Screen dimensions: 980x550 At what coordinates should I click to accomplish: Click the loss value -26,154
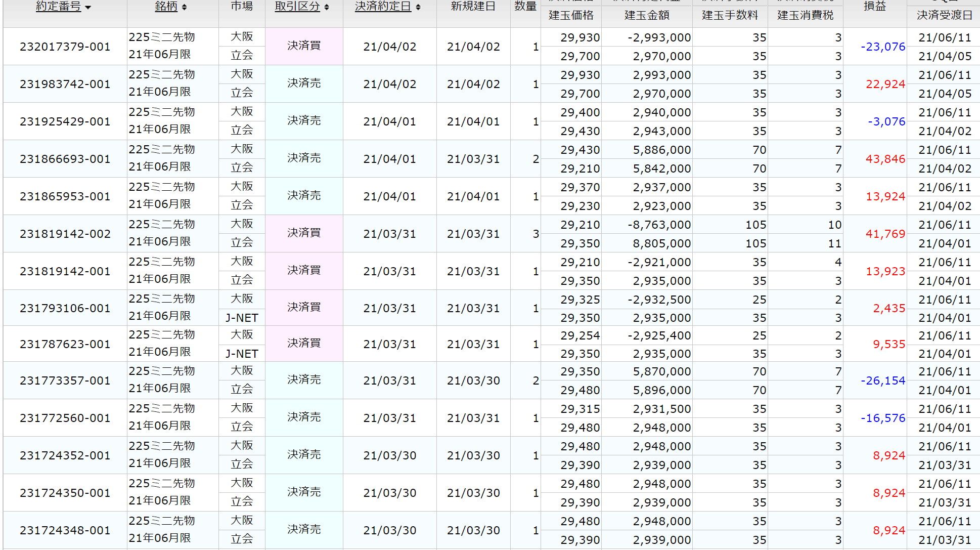click(x=883, y=380)
